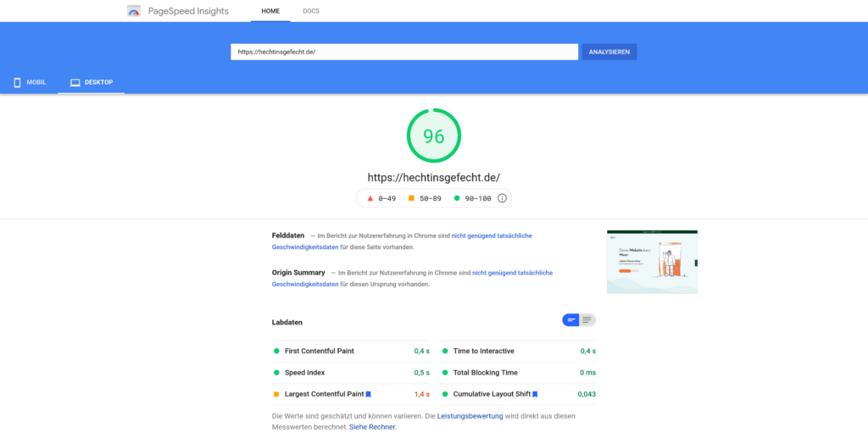Click the 1,4 s LCP value
Image resolution: width=868 pixels, height=438 pixels.
[422, 394]
